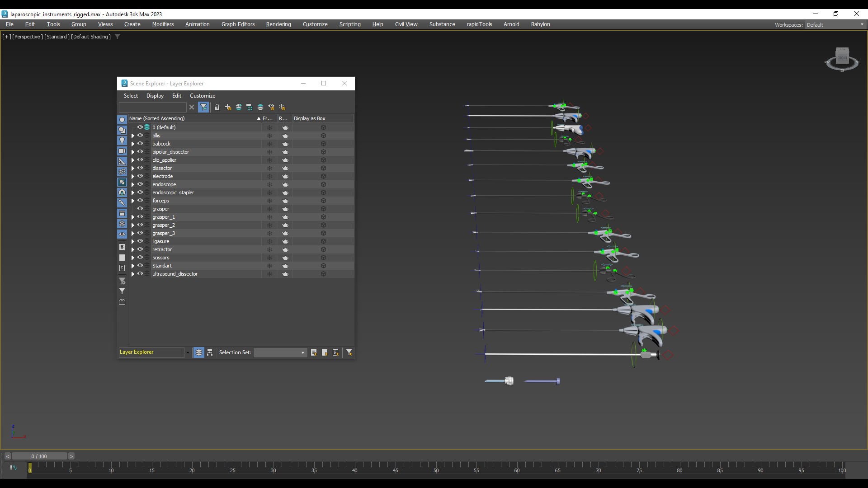
Task: Click the lock cell edits icon
Action: pyautogui.click(x=217, y=107)
